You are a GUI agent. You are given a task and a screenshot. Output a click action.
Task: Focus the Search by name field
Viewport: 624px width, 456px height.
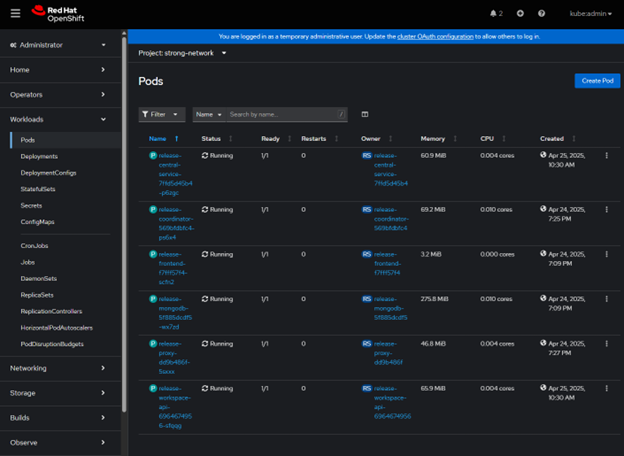[x=287, y=115]
